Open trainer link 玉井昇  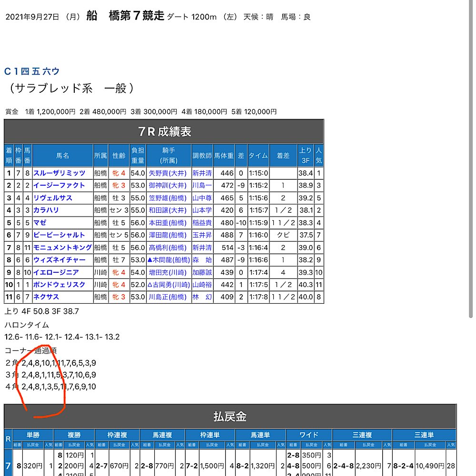click(x=202, y=235)
